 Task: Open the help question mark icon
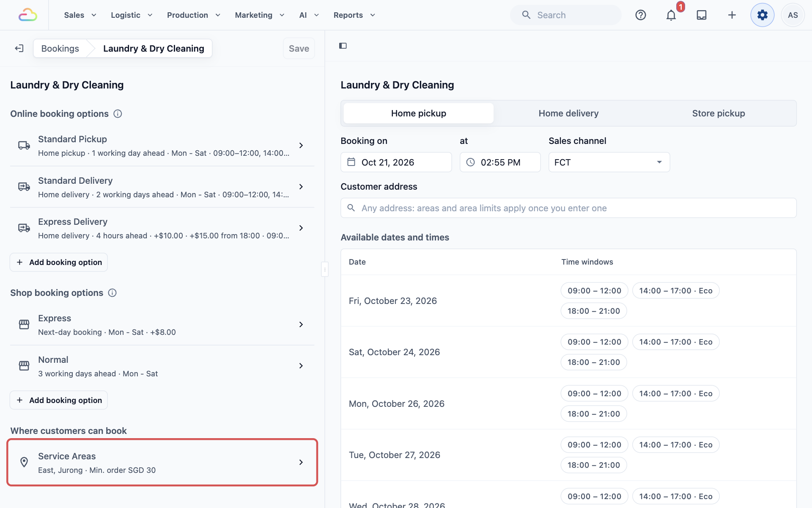click(641, 15)
